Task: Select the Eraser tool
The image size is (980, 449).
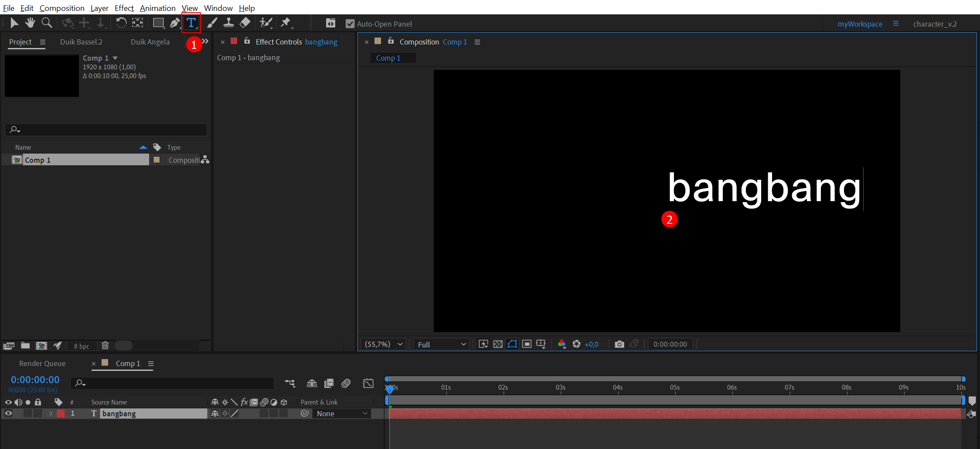Action: click(x=245, y=23)
